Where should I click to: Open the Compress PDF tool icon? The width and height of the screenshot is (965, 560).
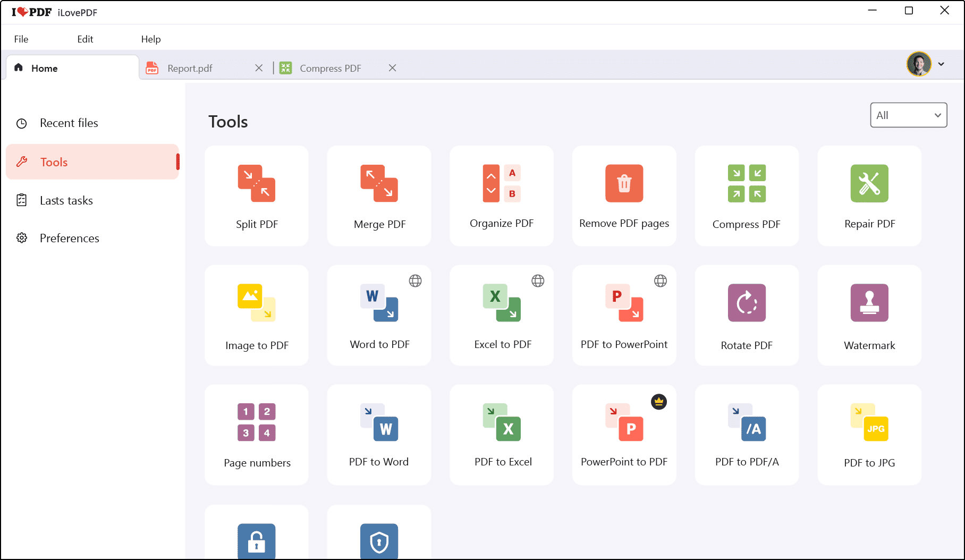[747, 183]
